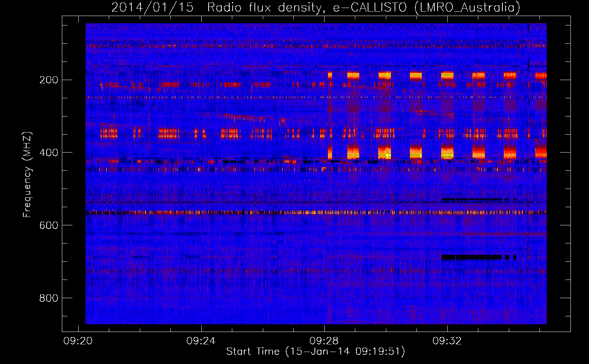Click the 09:28 time tick label

pyautogui.click(x=324, y=341)
